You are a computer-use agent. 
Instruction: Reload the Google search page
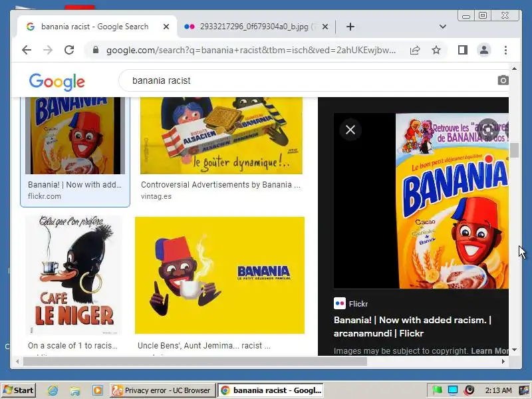coord(69,51)
